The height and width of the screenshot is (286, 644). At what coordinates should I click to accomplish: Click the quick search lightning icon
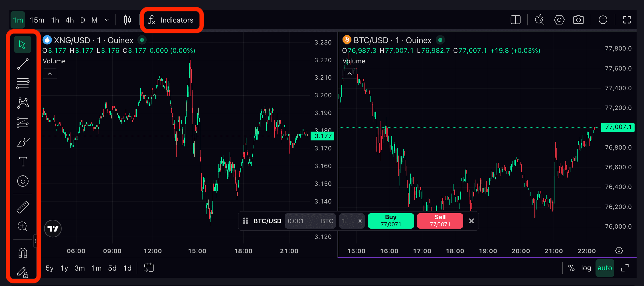click(539, 20)
